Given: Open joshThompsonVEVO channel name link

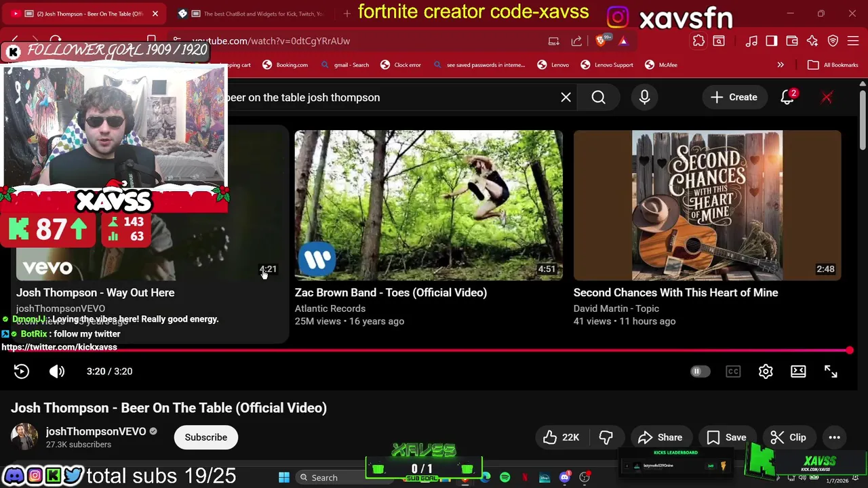Looking at the screenshot, I should (96, 431).
